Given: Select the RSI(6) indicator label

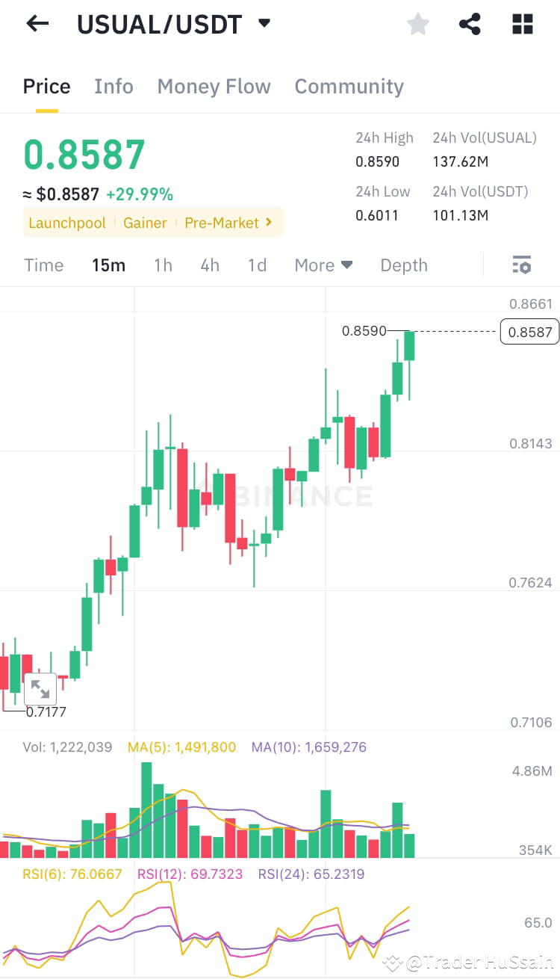Looking at the screenshot, I should [72, 873].
